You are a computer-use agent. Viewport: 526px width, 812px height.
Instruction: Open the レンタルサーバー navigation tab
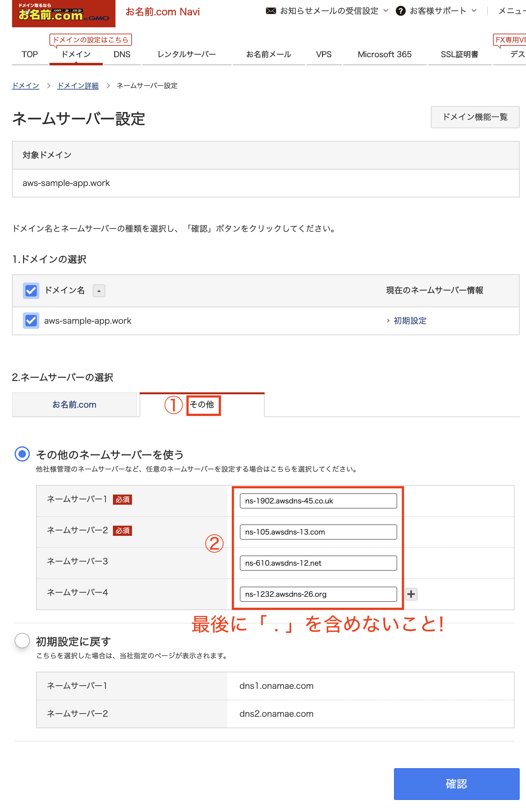pos(187,54)
